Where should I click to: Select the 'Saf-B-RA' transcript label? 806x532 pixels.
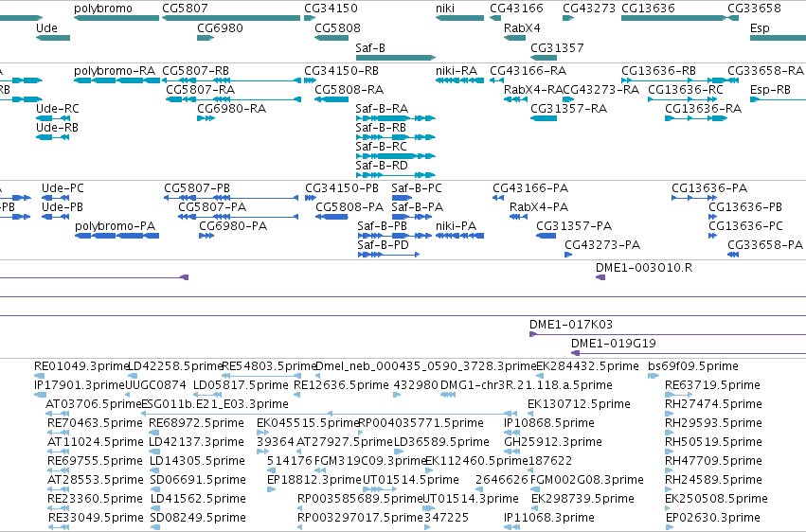382,108
